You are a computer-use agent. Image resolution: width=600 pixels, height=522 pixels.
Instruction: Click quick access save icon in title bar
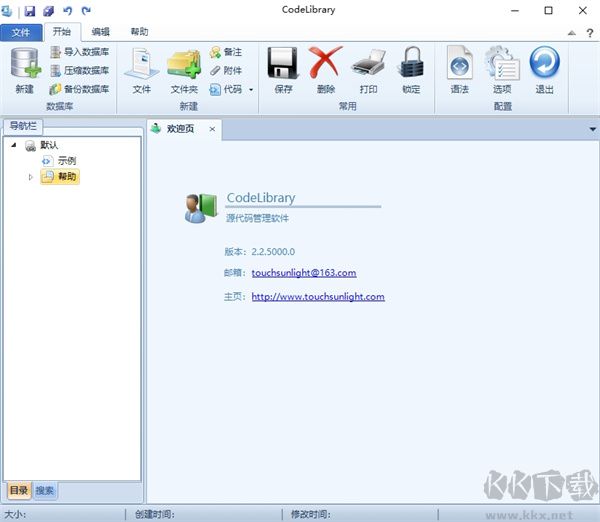click(30, 11)
